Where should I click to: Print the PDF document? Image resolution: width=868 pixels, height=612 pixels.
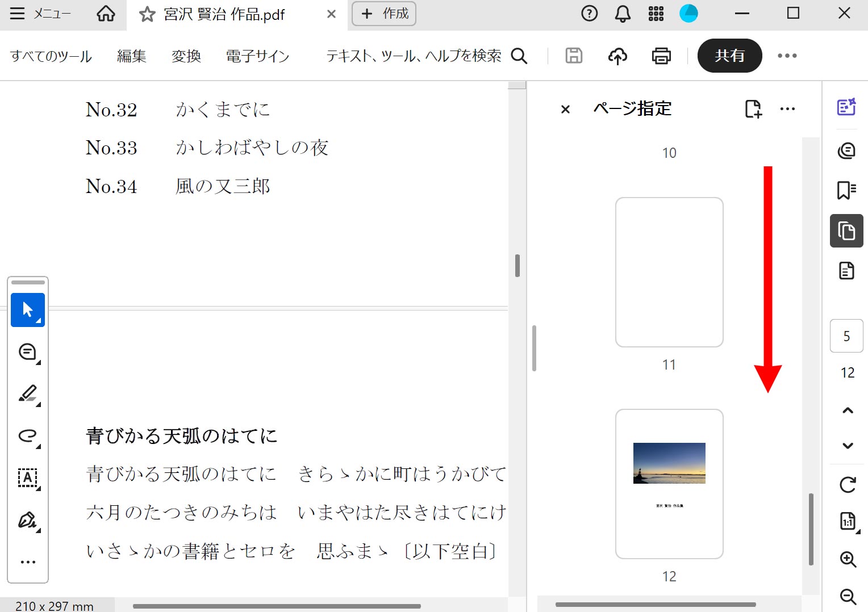tap(661, 56)
